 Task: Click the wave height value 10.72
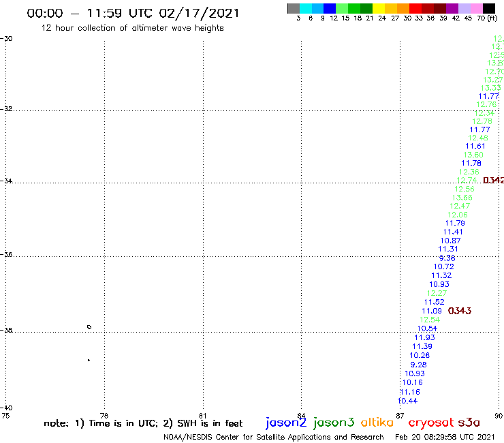pos(443,266)
